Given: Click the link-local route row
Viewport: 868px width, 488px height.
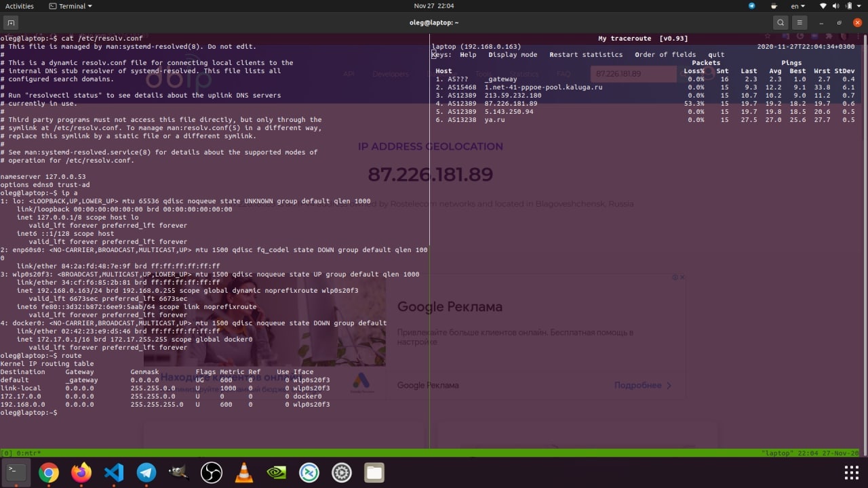Looking at the screenshot, I should 165,388.
